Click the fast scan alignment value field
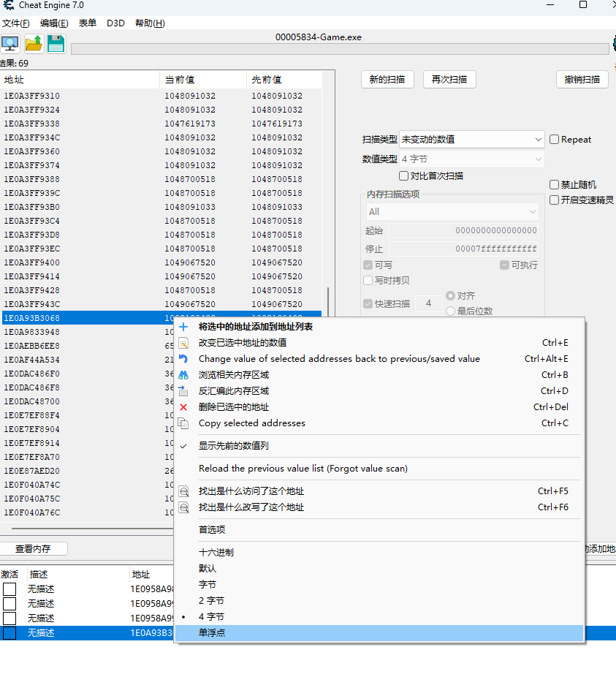The height and width of the screenshot is (685, 616). coord(429,303)
